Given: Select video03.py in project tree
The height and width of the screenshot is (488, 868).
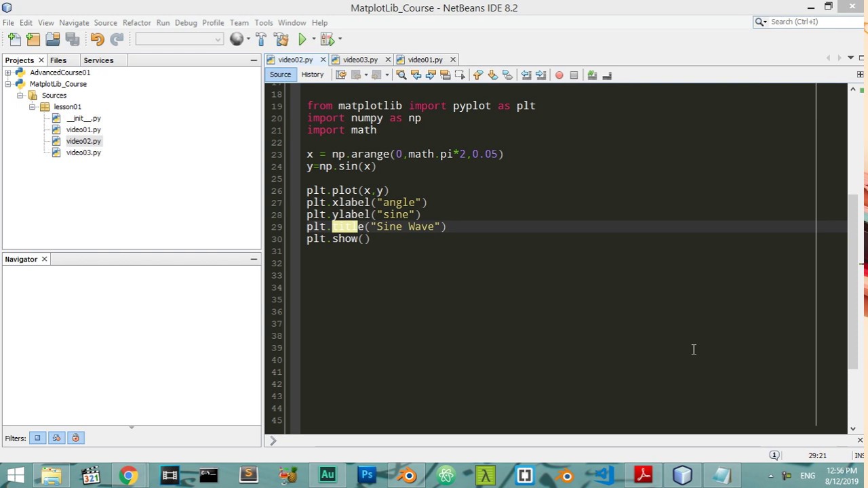Looking at the screenshot, I should click(x=83, y=152).
